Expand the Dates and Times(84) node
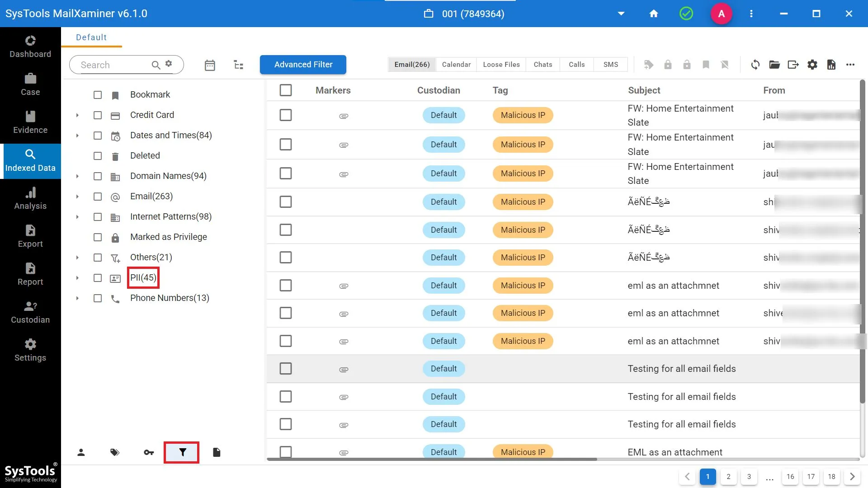 click(77, 136)
